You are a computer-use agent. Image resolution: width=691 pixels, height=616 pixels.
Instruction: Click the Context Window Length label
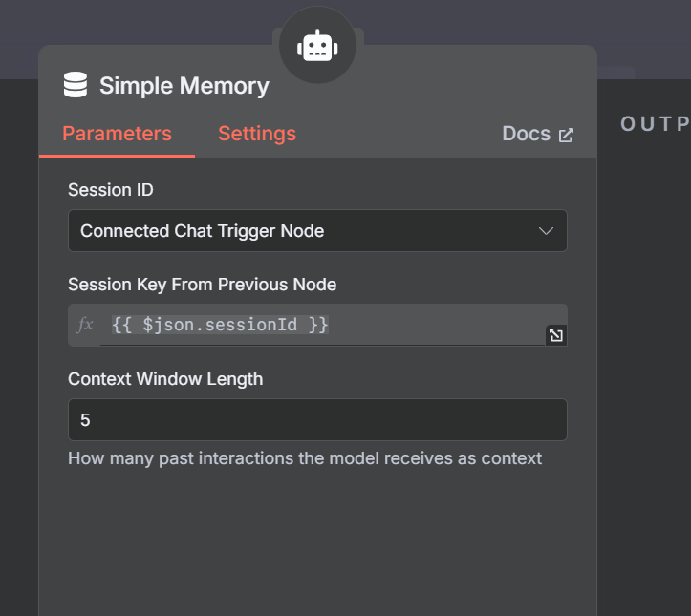[165, 379]
